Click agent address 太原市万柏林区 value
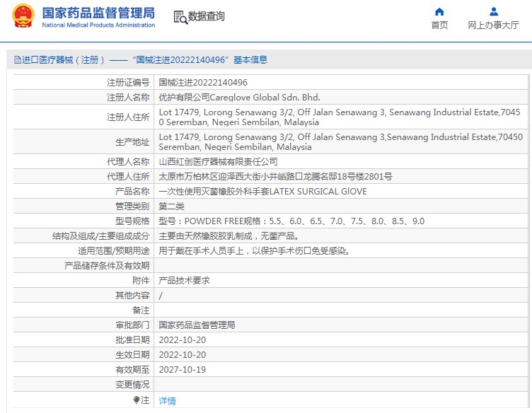532x413 pixels. [x=275, y=177]
